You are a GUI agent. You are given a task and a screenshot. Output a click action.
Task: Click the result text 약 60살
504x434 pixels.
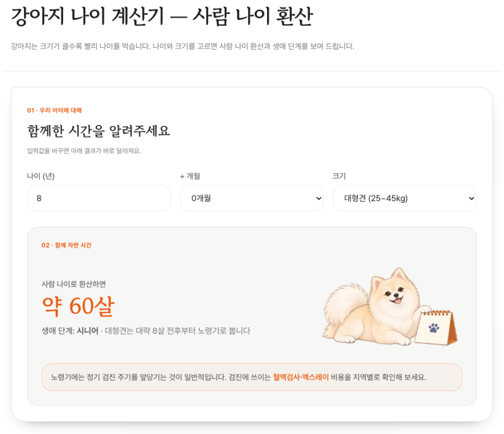tap(78, 306)
